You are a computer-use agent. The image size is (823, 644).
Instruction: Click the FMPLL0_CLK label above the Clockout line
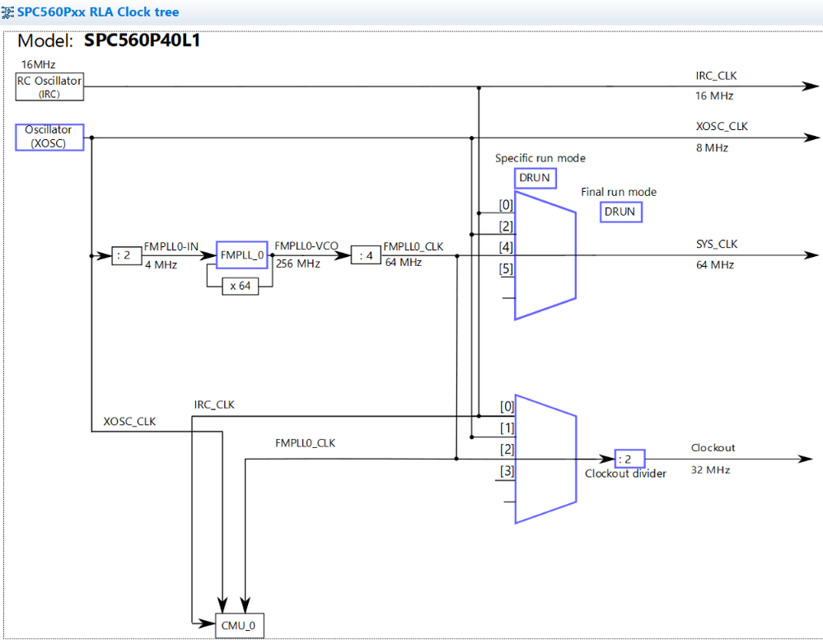[305, 443]
